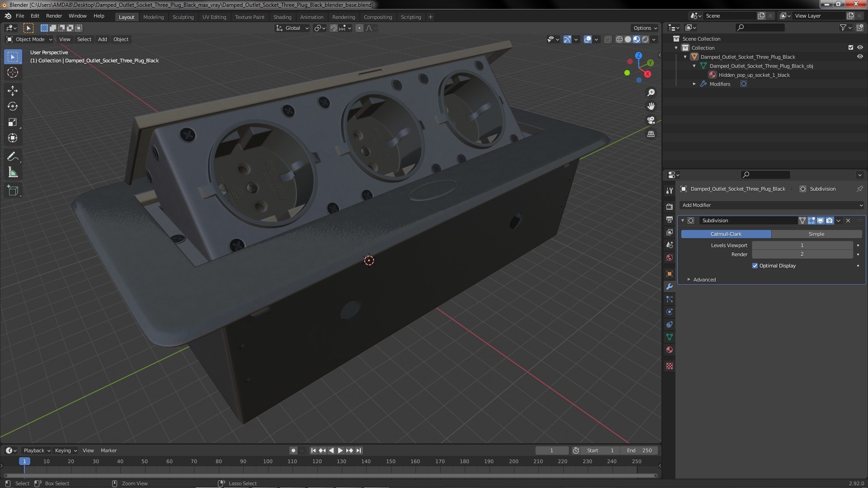Disable the Optimal Display checkbox
This screenshot has width=868, height=488.
[755, 266]
